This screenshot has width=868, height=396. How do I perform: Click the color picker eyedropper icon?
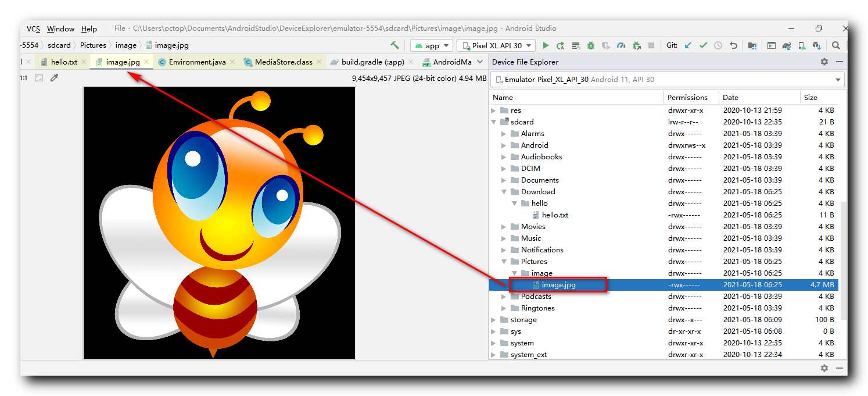point(54,77)
